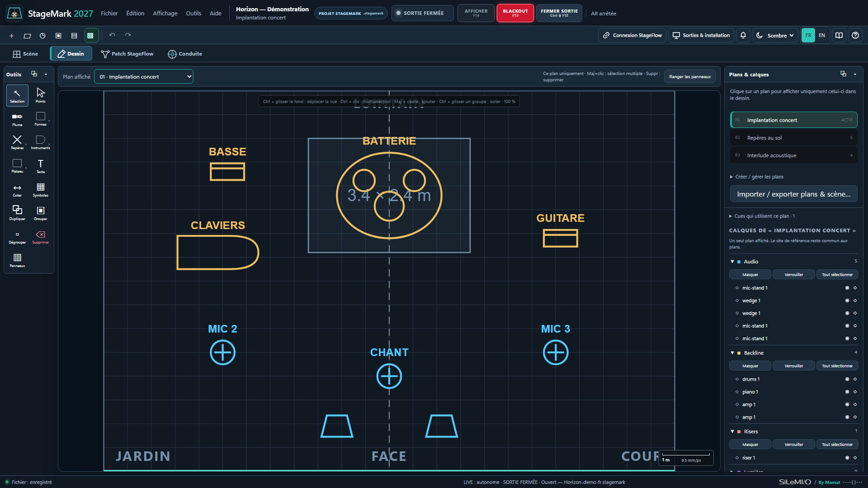Switch to the Patch StageFlow tab
The height and width of the screenshot is (488, 868).
click(x=127, y=54)
